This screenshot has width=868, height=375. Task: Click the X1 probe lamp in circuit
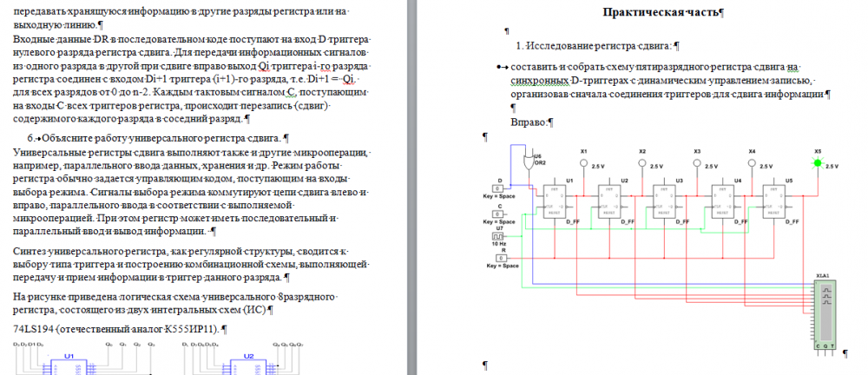(x=583, y=163)
